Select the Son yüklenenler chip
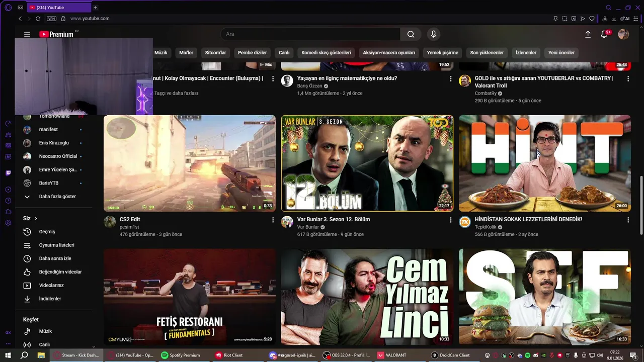The width and height of the screenshot is (644, 362). (487, 53)
